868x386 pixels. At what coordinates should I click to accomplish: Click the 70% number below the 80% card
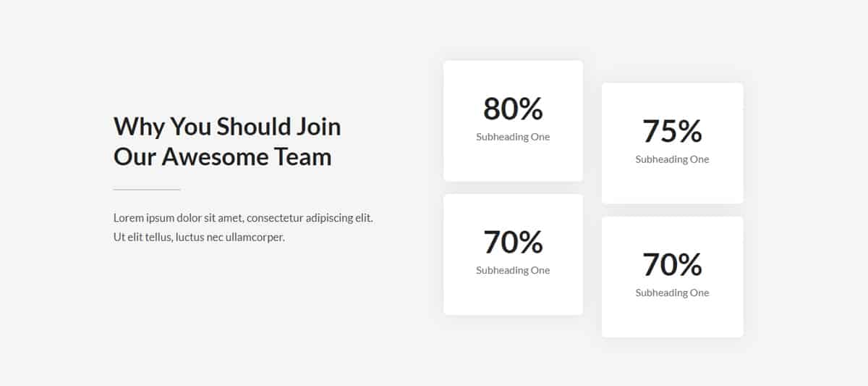[x=513, y=242]
